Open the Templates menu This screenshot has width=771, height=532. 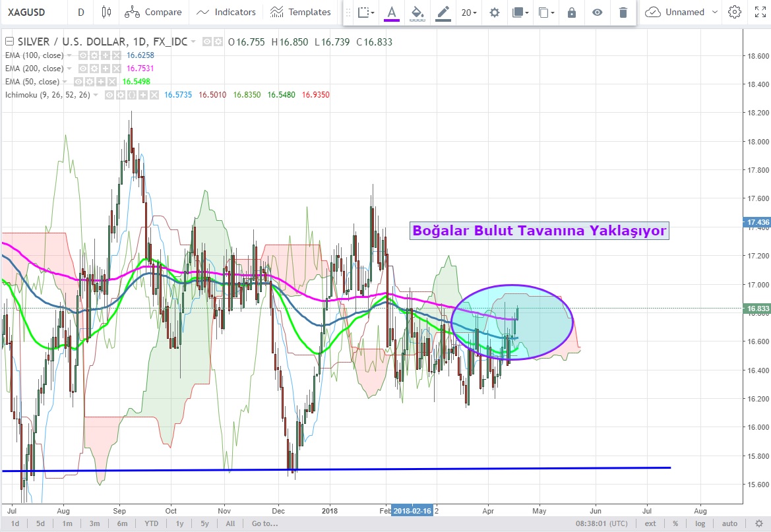(301, 12)
